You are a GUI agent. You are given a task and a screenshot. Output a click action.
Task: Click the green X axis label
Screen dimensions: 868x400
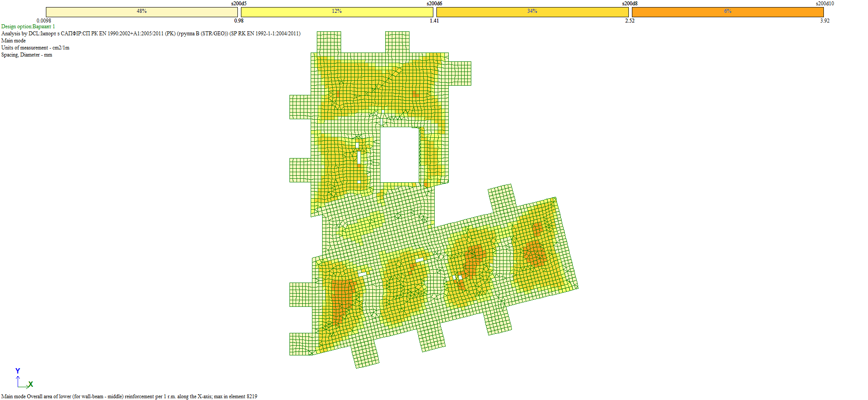(30, 385)
